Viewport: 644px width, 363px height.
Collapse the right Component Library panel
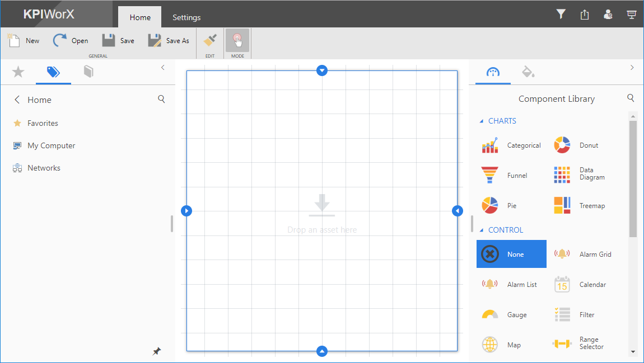coord(632,68)
